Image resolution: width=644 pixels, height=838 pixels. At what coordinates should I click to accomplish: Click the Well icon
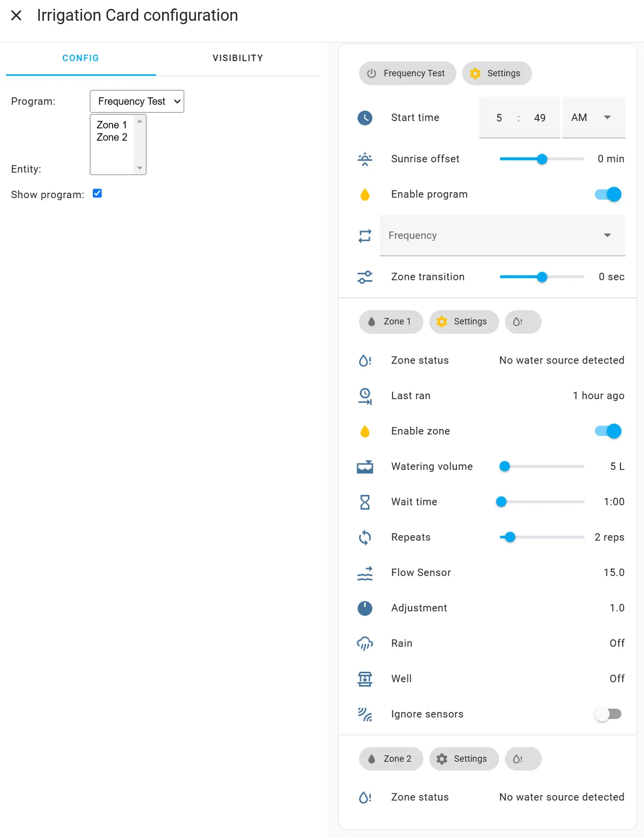(365, 679)
